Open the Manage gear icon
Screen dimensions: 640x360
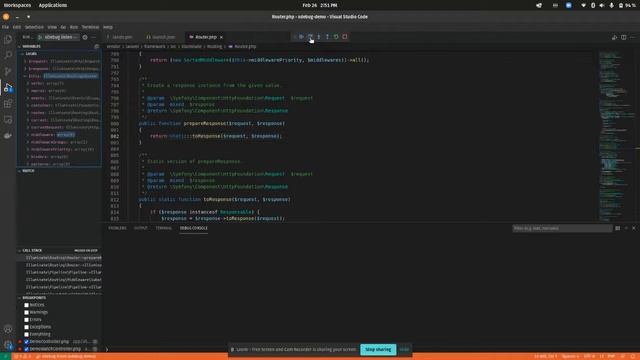[8, 345]
